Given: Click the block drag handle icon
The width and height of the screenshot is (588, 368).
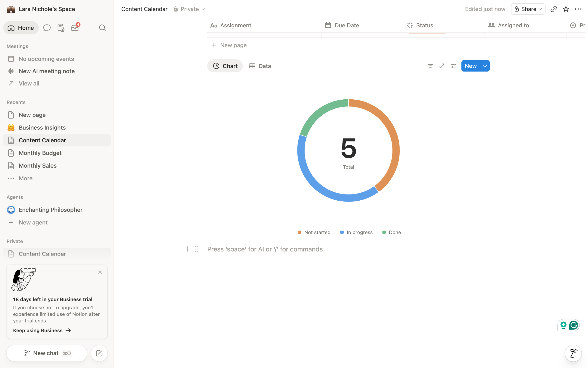Looking at the screenshot, I should (196, 249).
